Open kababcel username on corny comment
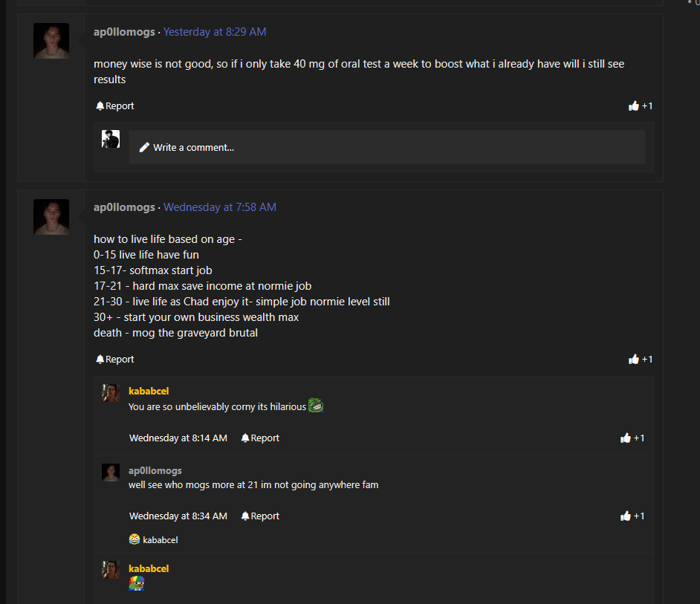Screen dimensions: 700x604 [149, 391]
